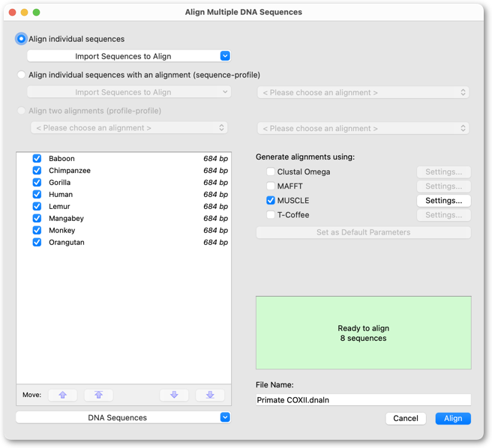Open the top Import Sequences to Align dropdown
The image size is (492, 448).
point(129,56)
